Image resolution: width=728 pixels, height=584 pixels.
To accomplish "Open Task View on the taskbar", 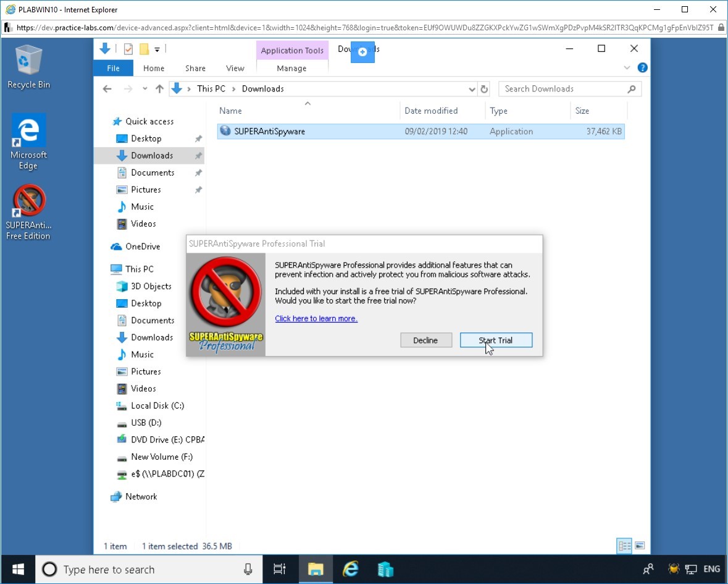I will pyautogui.click(x=280, y=569).
